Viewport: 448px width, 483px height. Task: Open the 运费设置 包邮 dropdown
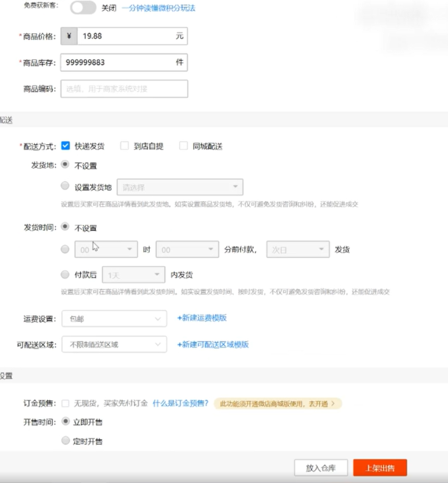114,318
